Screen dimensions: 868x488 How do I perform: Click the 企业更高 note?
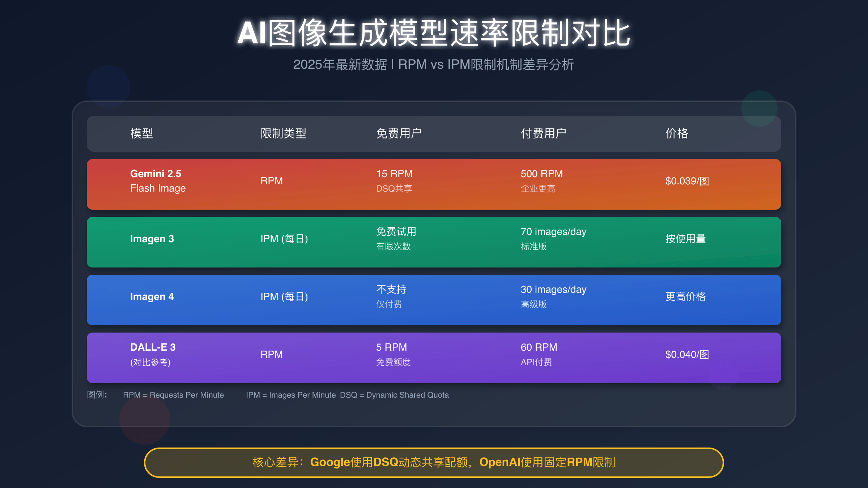pyautogui.click(x=538, y=188)
